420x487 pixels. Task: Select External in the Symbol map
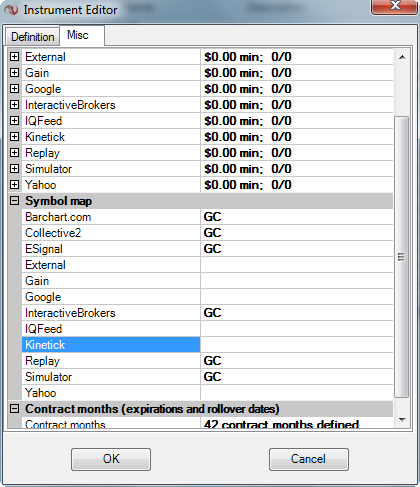pos(111,265)
